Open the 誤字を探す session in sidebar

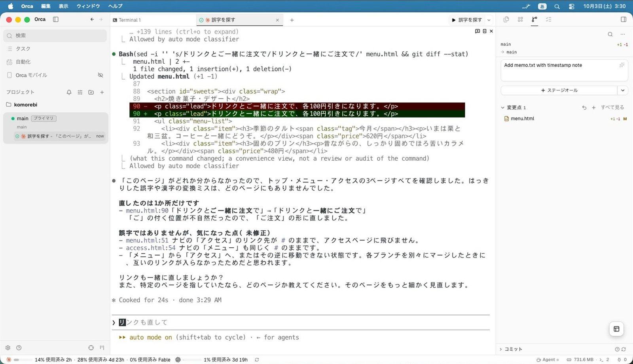pyautogui.click(x=60, y=136)
